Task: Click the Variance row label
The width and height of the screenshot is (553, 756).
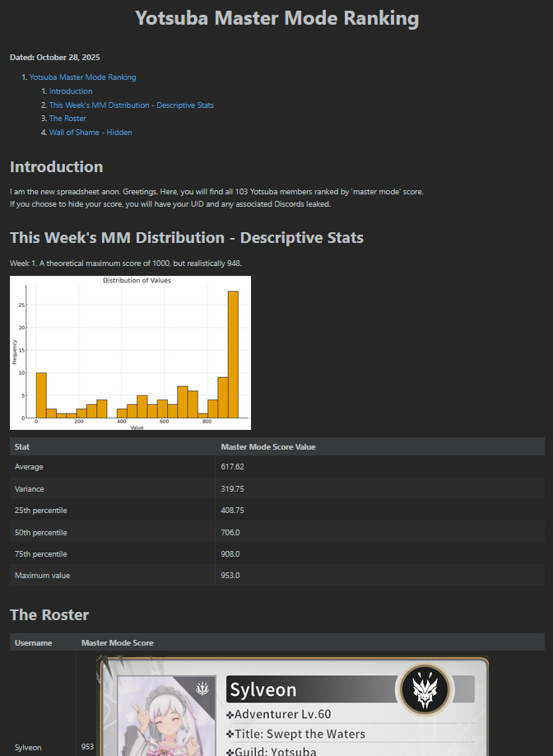Action: coord(30,489)
